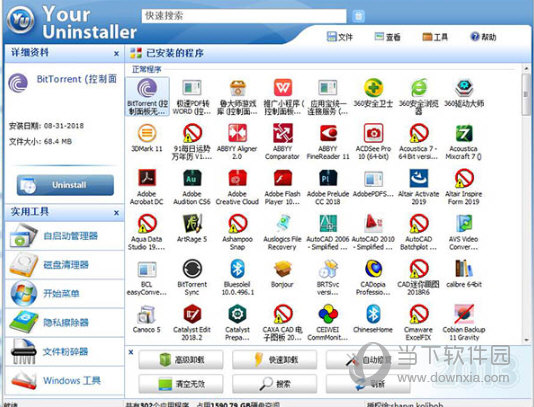The height and width of the screenshot is (407, 534).
Task: Select ABBYY Aligner 2.0 icon
Action: coord(237,133)
